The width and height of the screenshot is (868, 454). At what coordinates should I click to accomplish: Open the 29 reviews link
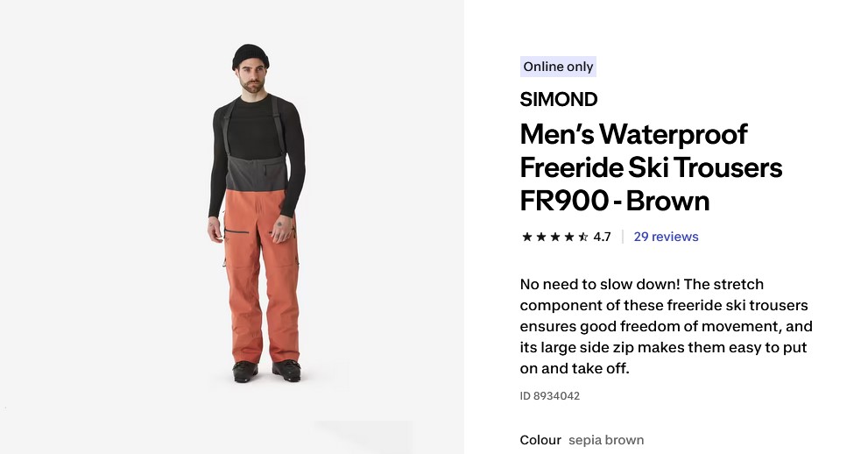click(666, 237)
